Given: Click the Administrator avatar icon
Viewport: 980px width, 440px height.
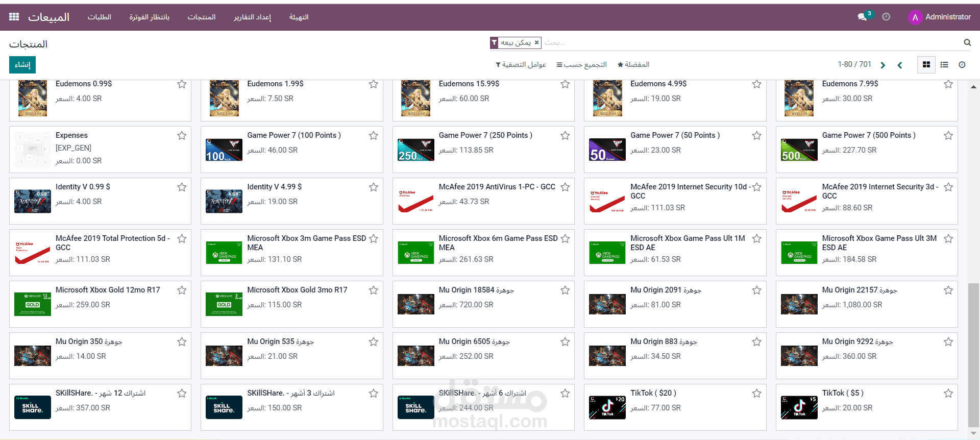Looking at the screenshot, I should tap(915, 17).
